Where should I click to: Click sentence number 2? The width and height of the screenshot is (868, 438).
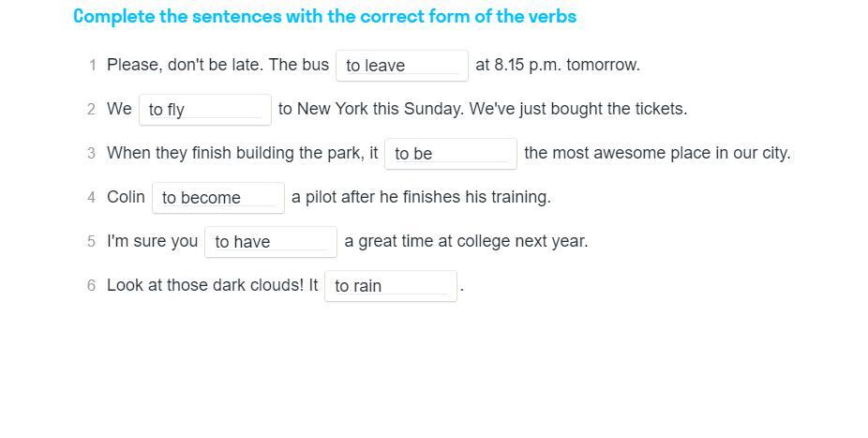pyautogui.click(x=91, y=110)
